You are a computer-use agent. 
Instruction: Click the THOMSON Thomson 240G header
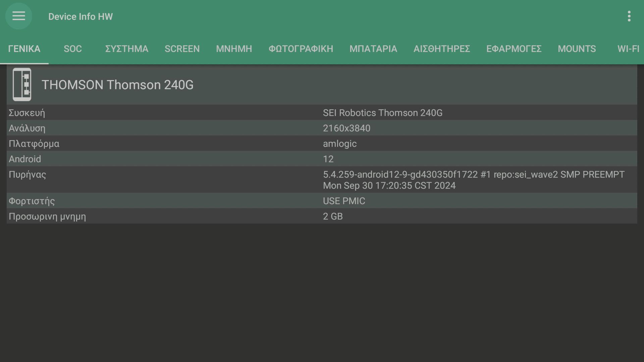pyautogui.click(x=117, y=85)
